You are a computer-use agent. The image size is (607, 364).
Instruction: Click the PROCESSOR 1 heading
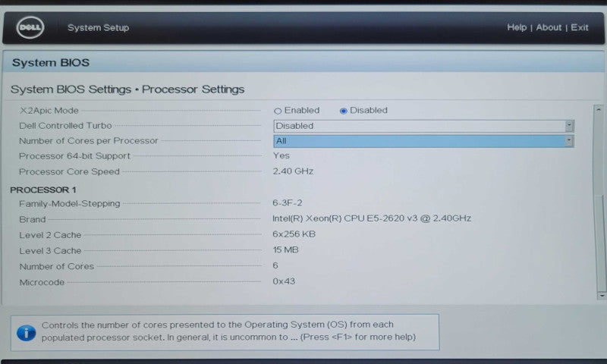pyautogui.click(x=43, y=190)
